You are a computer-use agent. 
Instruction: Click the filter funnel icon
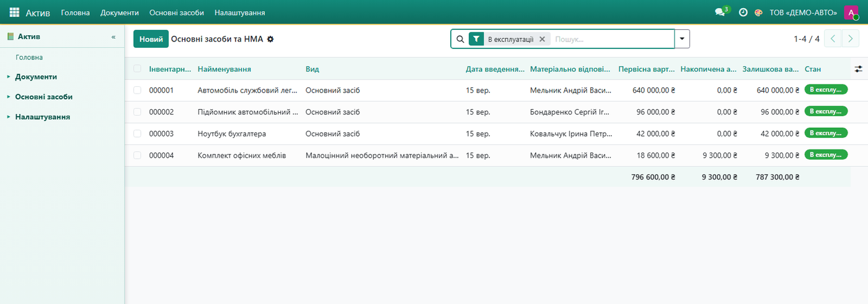pyautogui.click(x=476, y=39)
